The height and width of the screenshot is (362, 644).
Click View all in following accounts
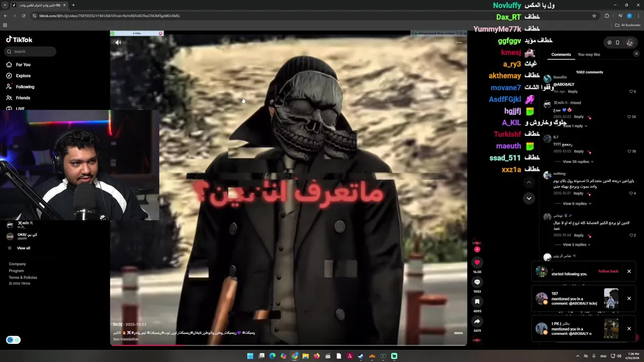23,248
